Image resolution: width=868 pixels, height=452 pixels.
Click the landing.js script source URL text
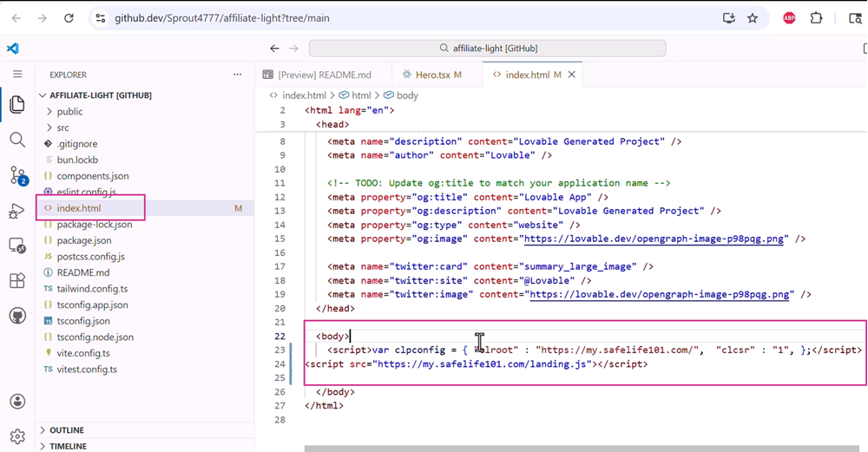pyautogui.click(x=482, y=364)
